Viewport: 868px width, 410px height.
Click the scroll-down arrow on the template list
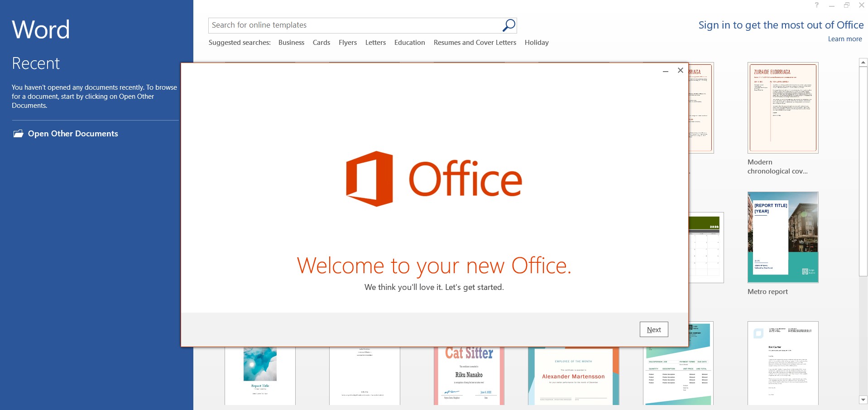[862, 399]
